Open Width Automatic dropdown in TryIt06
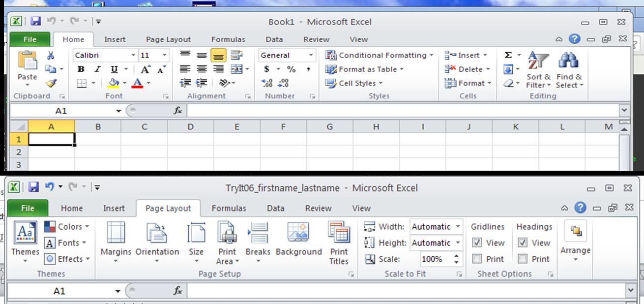644x304 pixels. (x=458, y=227)
